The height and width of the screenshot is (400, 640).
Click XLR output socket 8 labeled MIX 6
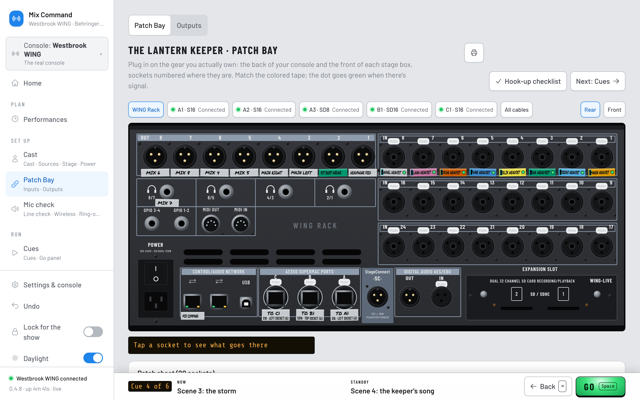pos(155,156)
